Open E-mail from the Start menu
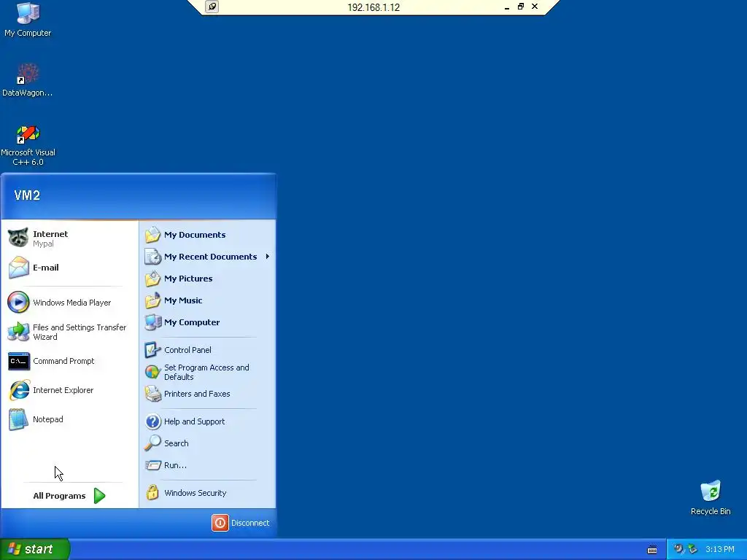747x560 pixels. tap(69, 268)
